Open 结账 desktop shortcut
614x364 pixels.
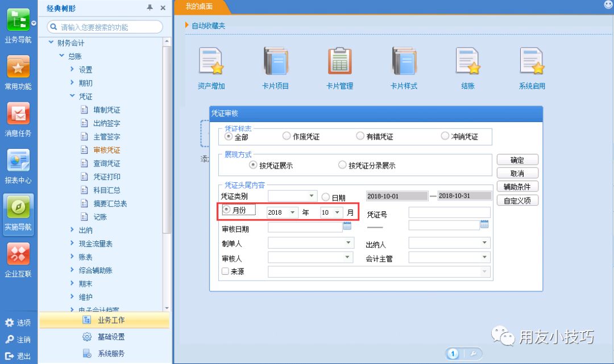point(468,68)
